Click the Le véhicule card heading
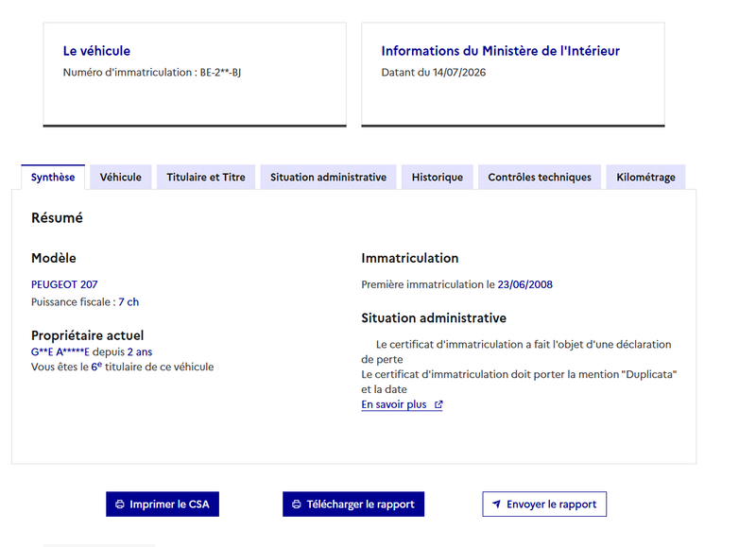 [96, 51]
